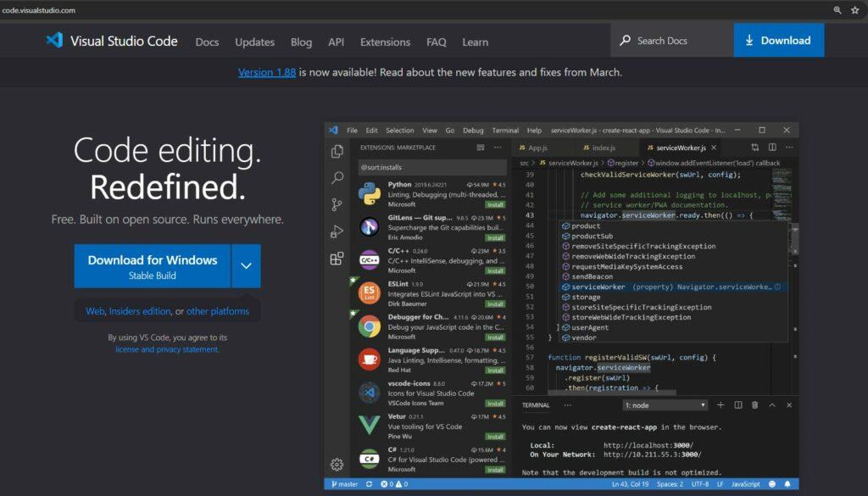868x496 pixels.
Task: Click the Download for Windows button
Action: pyautogui.click(x=153, y=266)
